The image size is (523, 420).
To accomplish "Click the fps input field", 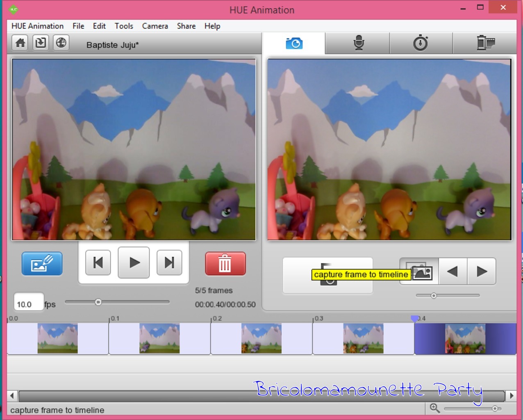I will (28, 302).
